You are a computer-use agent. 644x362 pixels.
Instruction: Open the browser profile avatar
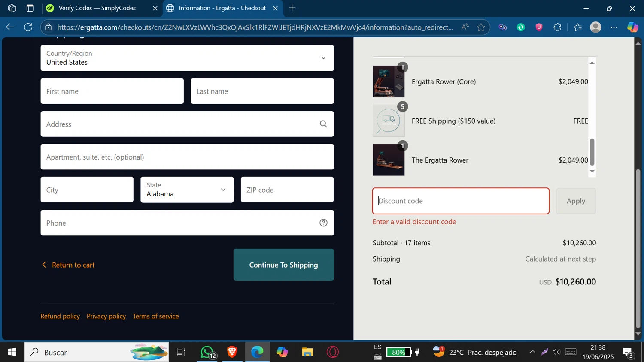point(595,27)
